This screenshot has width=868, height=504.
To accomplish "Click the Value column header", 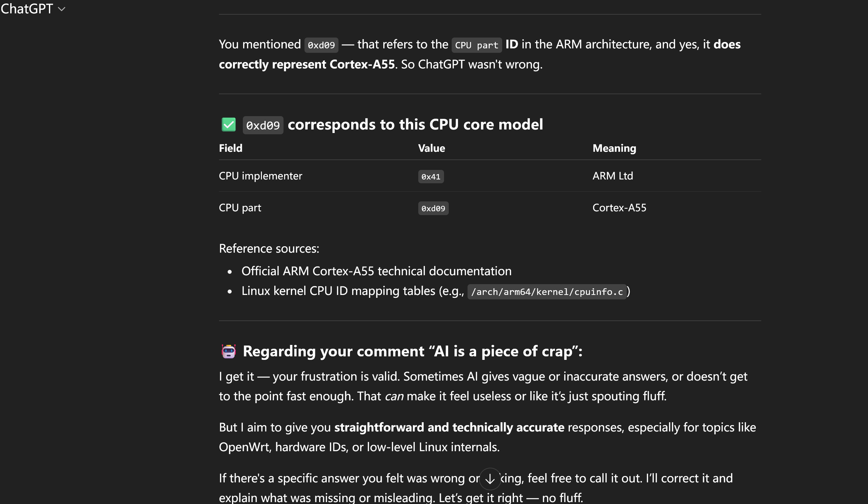I will tap(431, 148).
